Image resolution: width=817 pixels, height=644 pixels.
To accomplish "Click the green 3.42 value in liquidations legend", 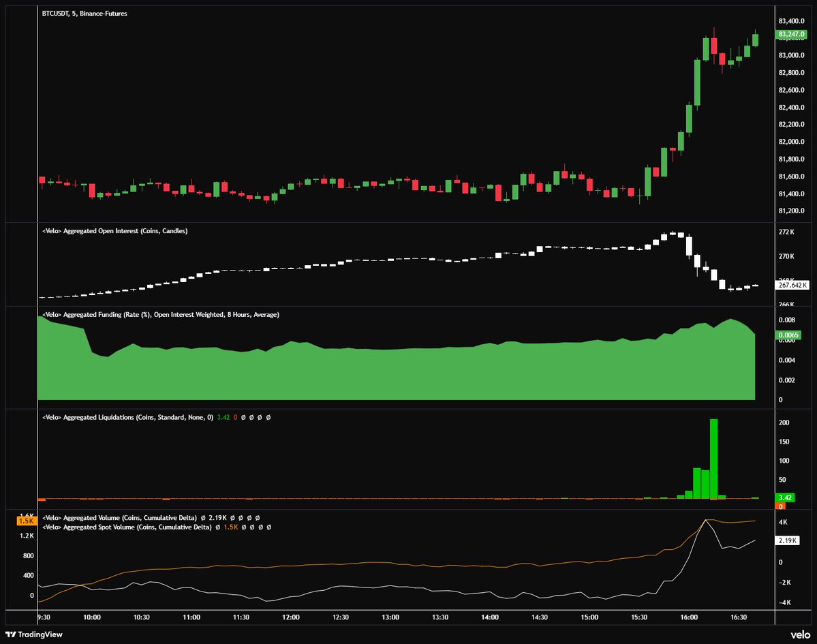I will click(x=223, y=417).
